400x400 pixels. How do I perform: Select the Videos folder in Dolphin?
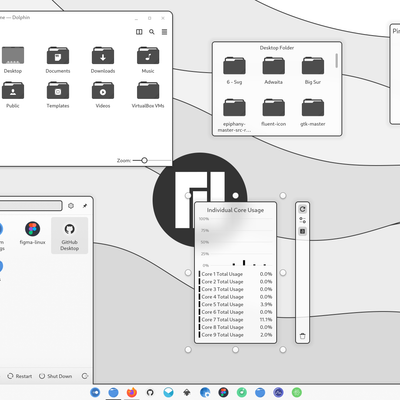coord(103,95)
